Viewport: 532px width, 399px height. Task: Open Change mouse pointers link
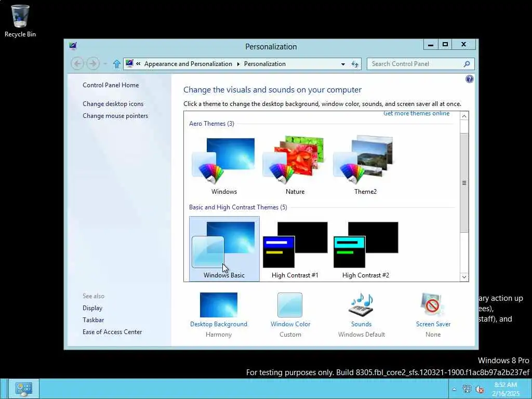pyautogui.click(x=115, y=116)
